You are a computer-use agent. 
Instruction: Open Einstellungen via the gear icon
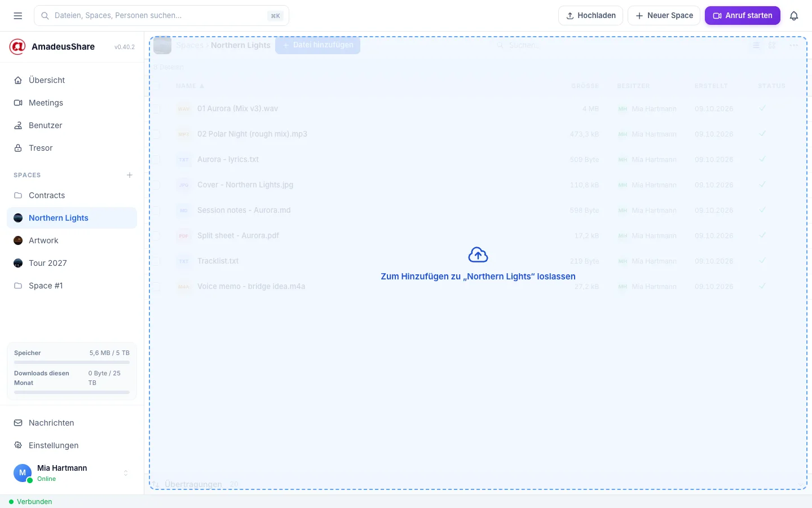pos(18,445)
